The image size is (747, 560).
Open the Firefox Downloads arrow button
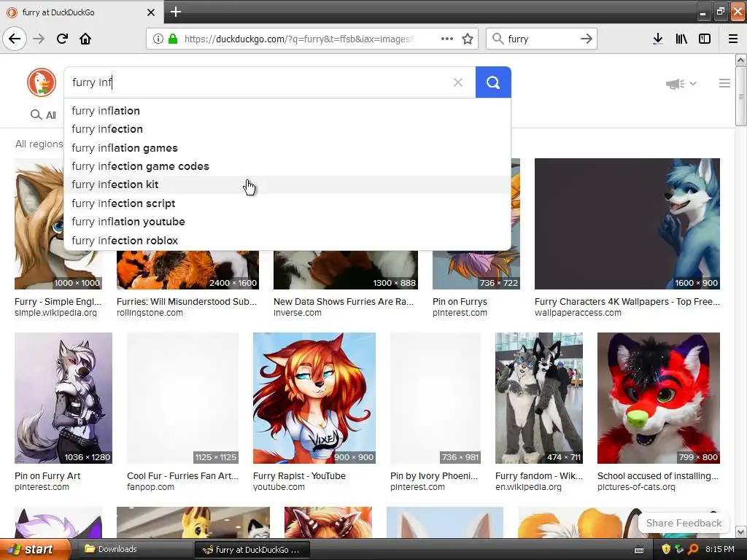pos(658,39)
